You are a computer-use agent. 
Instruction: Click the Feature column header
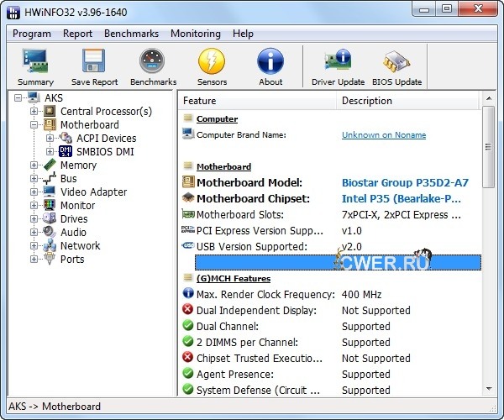click(257, 101)
